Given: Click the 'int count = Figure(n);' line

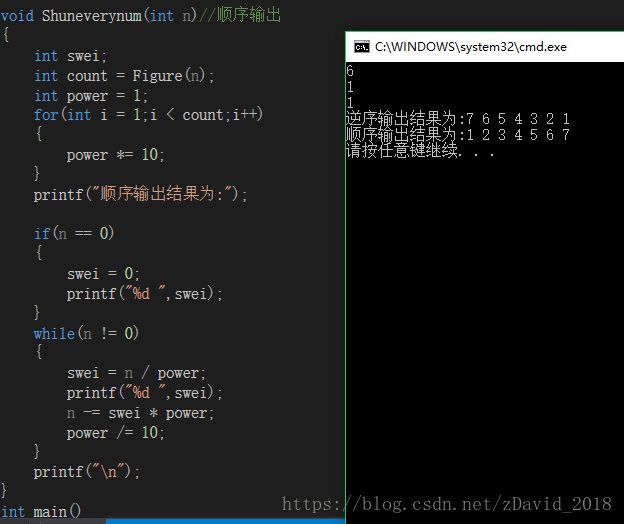Looking at the screenshot, I should point(124,76).
